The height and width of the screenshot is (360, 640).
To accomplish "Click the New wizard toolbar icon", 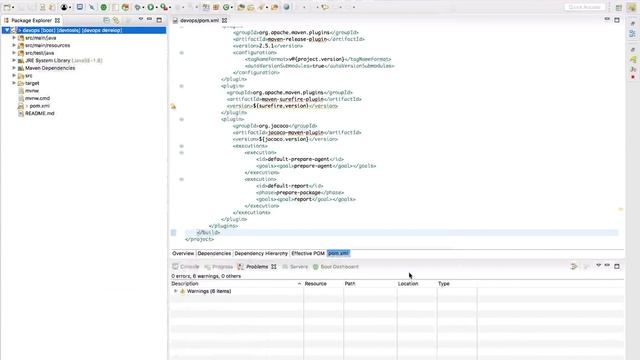I will coord(7,7).
